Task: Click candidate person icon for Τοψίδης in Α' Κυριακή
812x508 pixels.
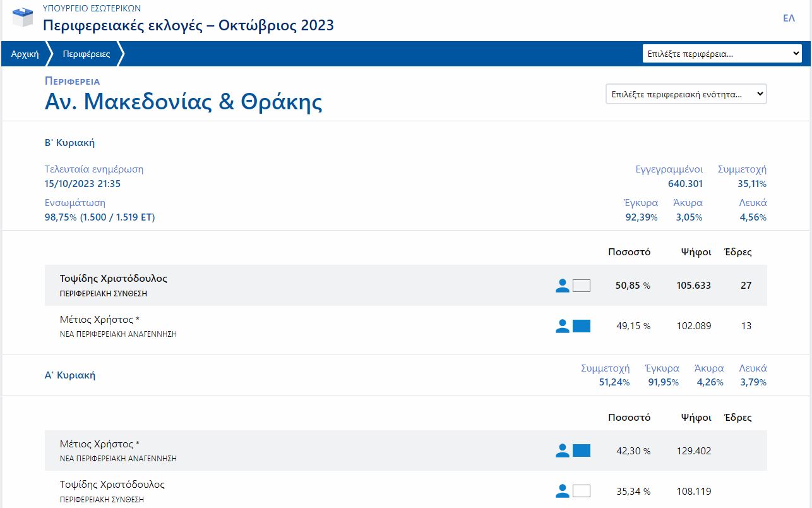Action: [562, 491]
